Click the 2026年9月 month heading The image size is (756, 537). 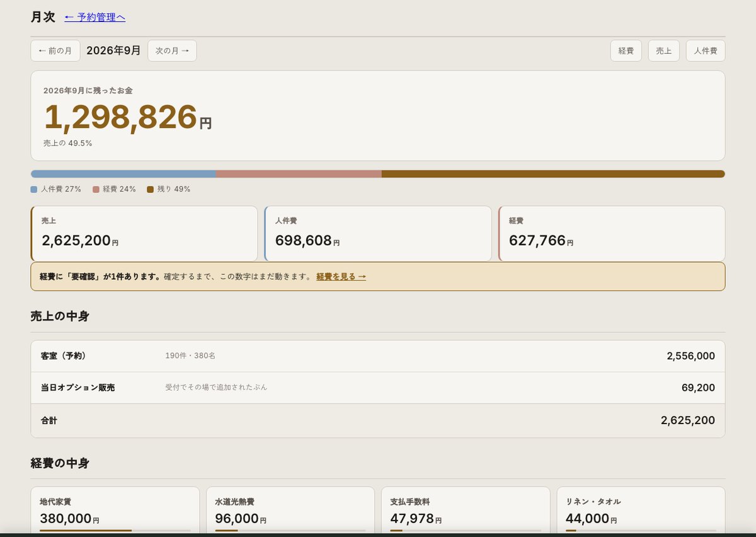[x=114, y=51]
